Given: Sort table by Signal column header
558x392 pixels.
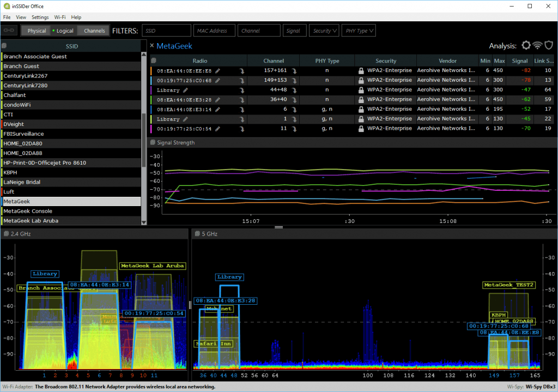Looking at the screenshot, I should coord(519,61).
